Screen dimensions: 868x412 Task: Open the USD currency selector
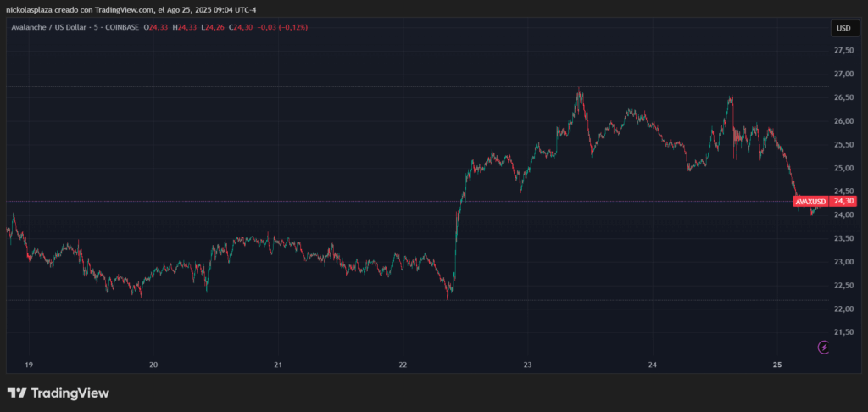pyautogui.click(x=843, y=28)
